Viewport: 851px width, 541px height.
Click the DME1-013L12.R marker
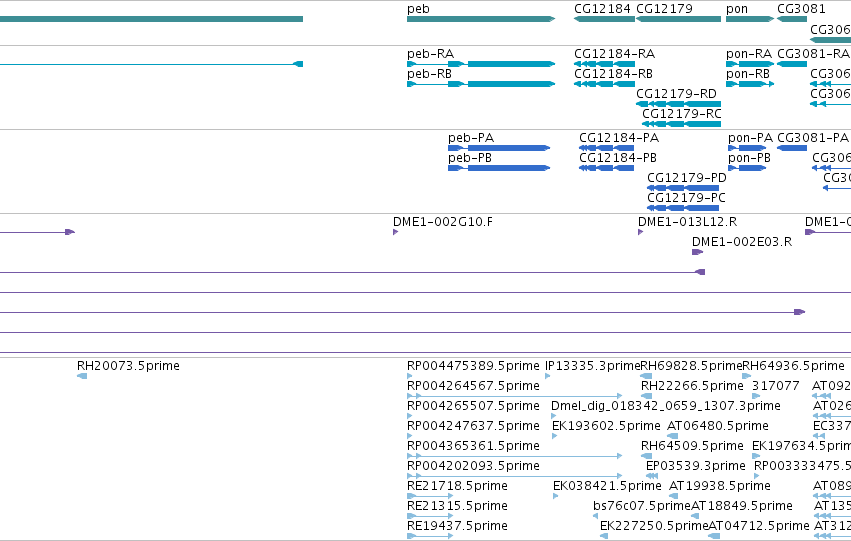[640, 232]
